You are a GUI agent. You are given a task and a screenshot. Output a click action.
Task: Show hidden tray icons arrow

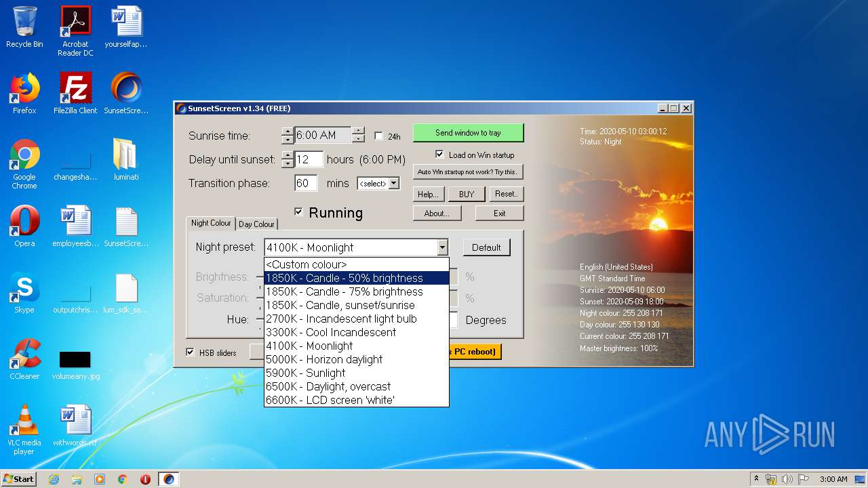tap(756, 479)
